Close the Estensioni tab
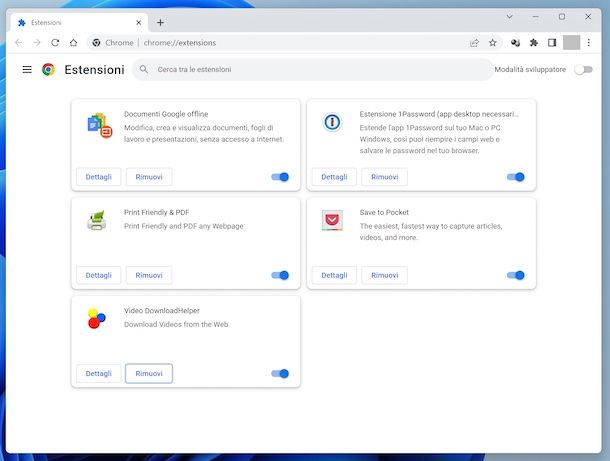The height and width of the screenshot is (461, 610). tap(138, 23)
